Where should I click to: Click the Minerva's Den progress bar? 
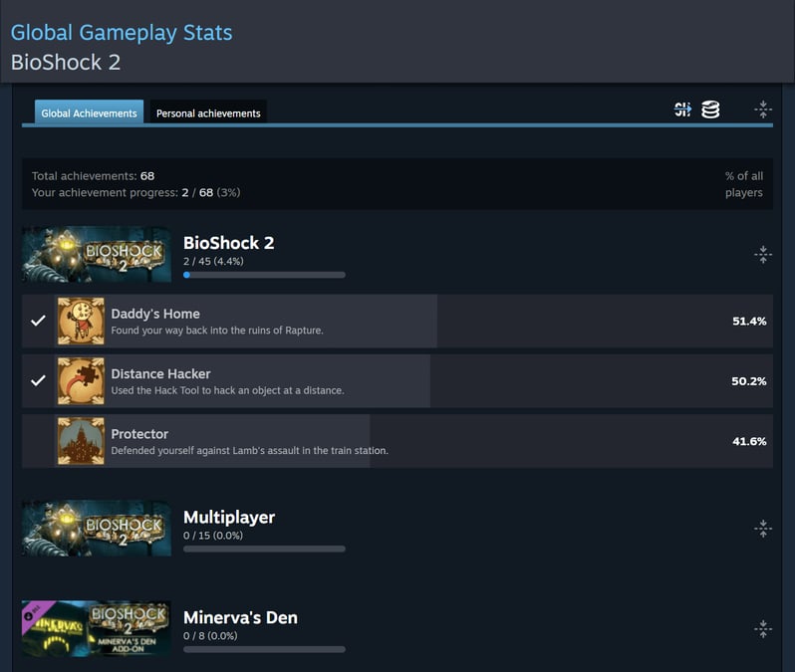pos(264,649)
